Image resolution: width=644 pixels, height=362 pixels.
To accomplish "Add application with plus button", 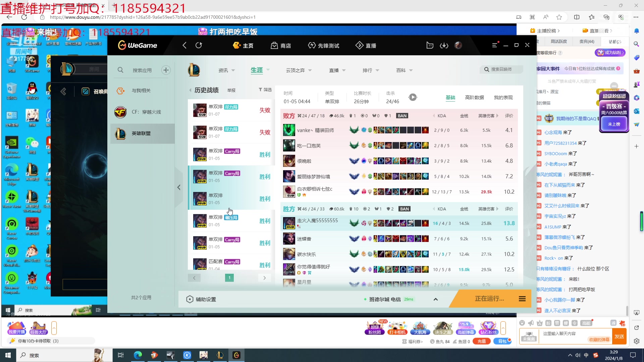I will [166, 70].
